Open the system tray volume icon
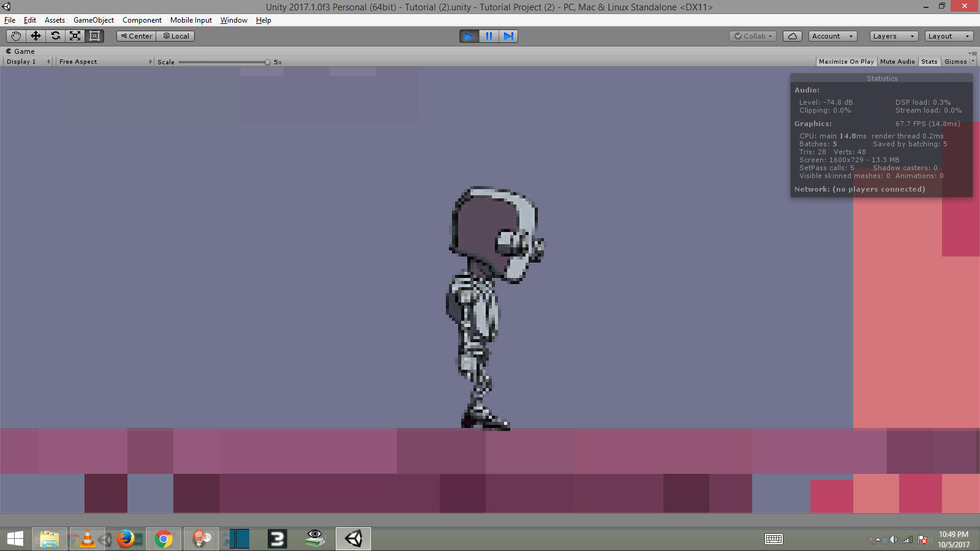Viewport: 980px width, 551px height. click(893, 539)
